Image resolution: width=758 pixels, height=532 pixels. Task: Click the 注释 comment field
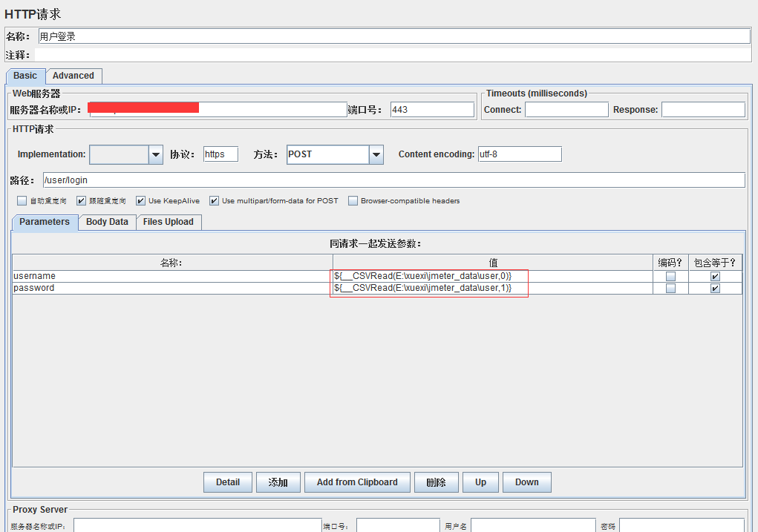tap(393, 55)
